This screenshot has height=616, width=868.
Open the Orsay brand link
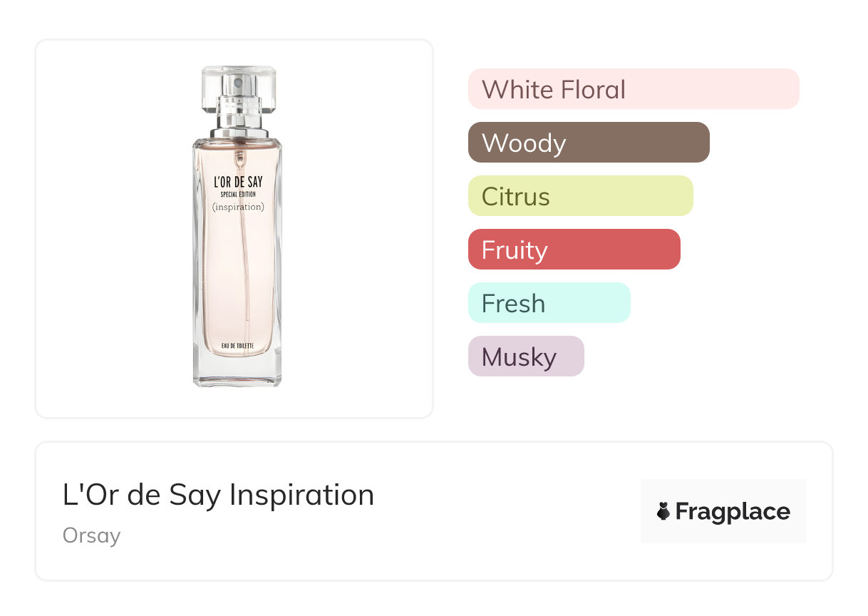(x=91, y=535)
